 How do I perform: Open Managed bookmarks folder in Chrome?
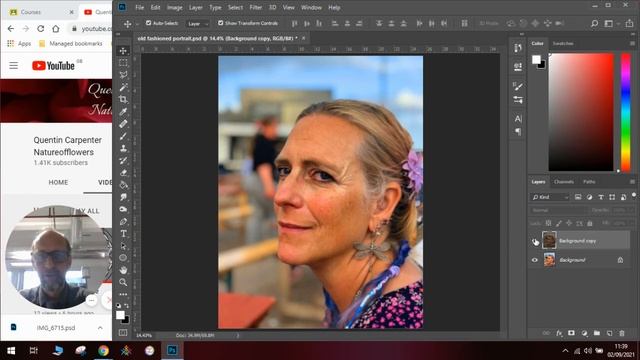point(71,43)
